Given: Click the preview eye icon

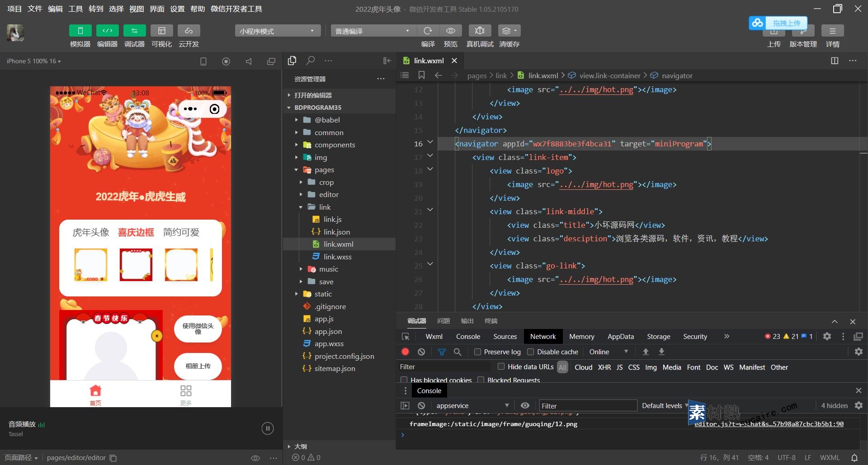Looking at the screenshot, I should tap(451, 31).
